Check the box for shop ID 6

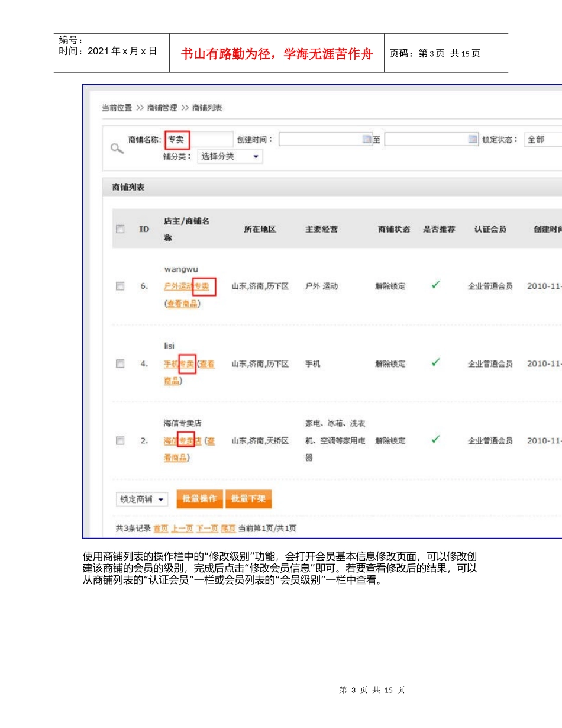point(120,286)
